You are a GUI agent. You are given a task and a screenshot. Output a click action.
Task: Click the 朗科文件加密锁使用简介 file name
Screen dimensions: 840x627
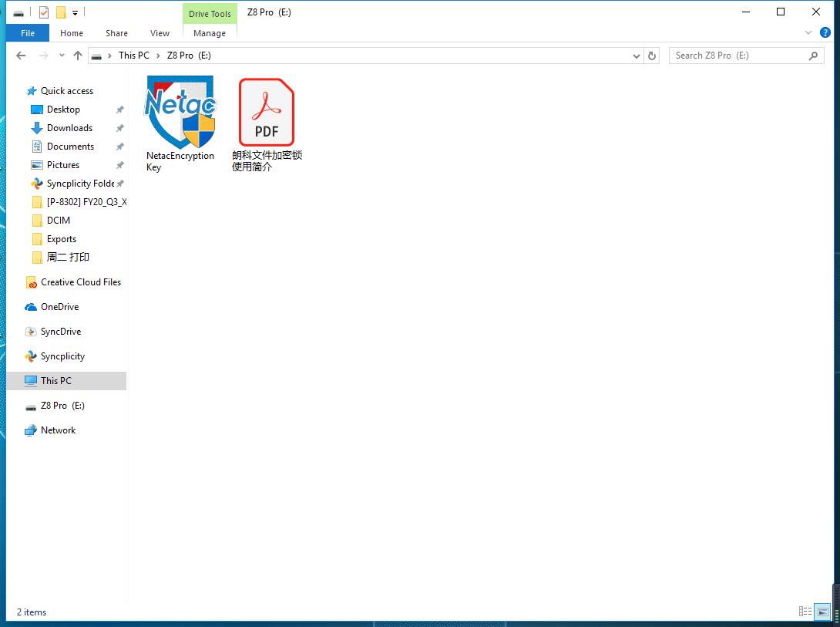(x=267, y=160)
